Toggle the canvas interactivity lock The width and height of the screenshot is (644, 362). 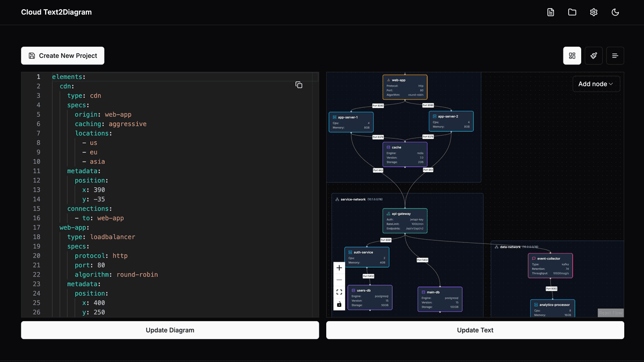(x=339, y=305)
